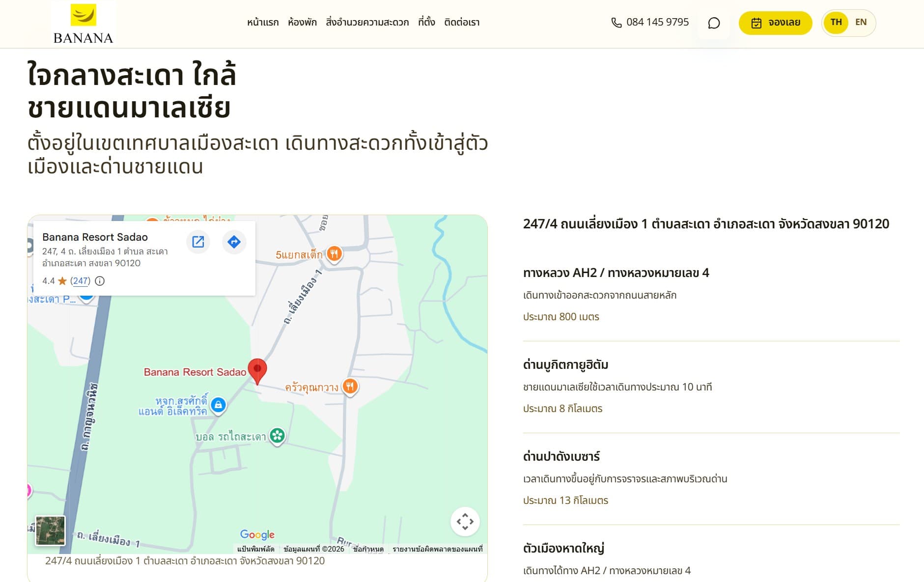Click the Banana logo in header

point(83,24)
